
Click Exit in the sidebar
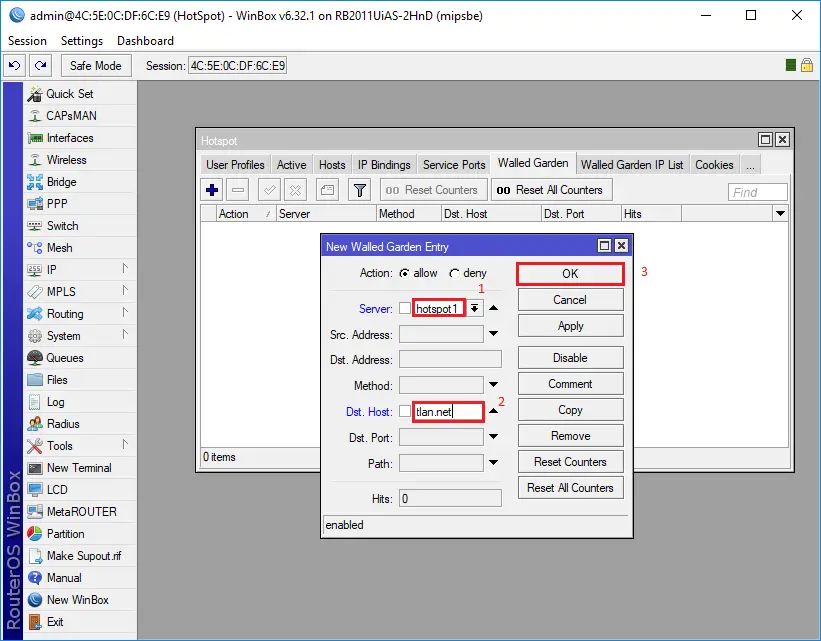coord(55,622)
